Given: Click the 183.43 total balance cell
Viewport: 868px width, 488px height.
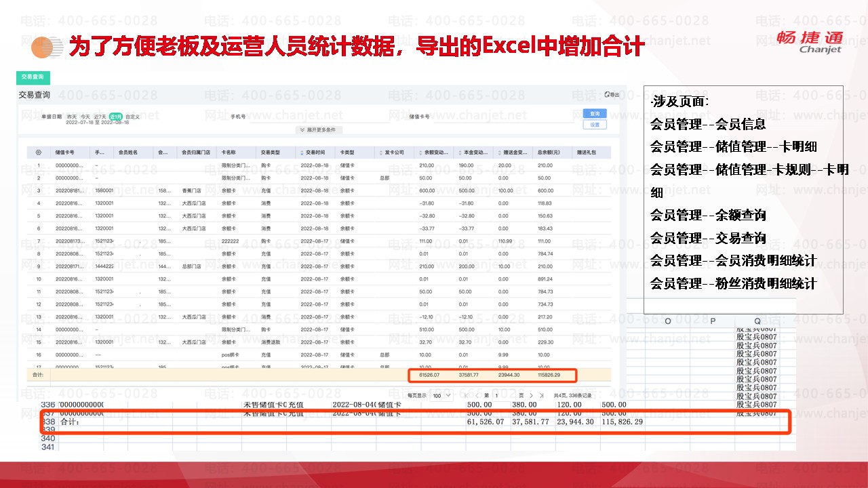Looking at the screenshot, I should 546,228.
